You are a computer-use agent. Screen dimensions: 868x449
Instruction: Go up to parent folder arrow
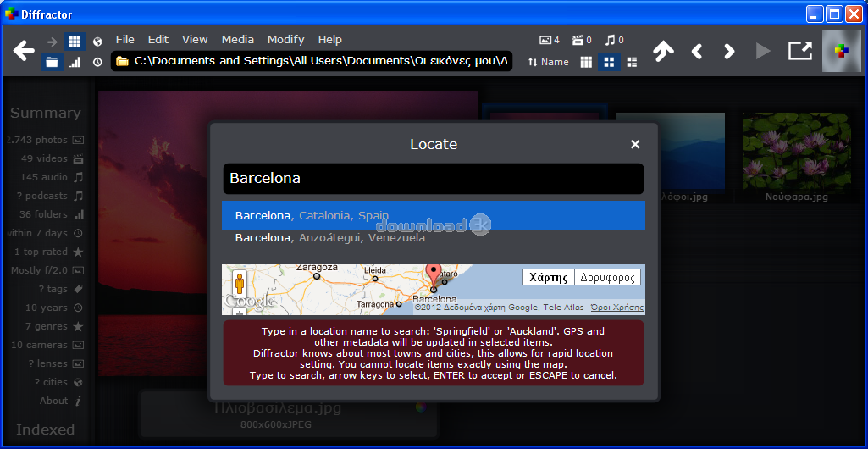point(662,51)
